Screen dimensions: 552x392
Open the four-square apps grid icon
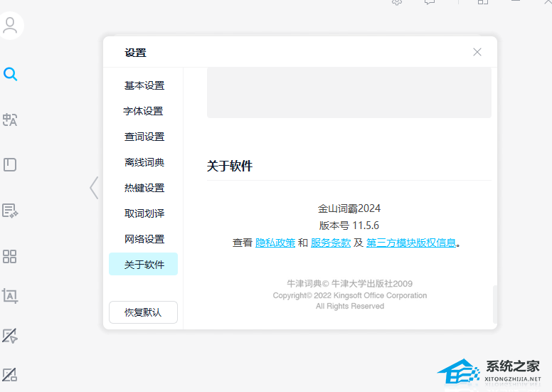(9, 256)
